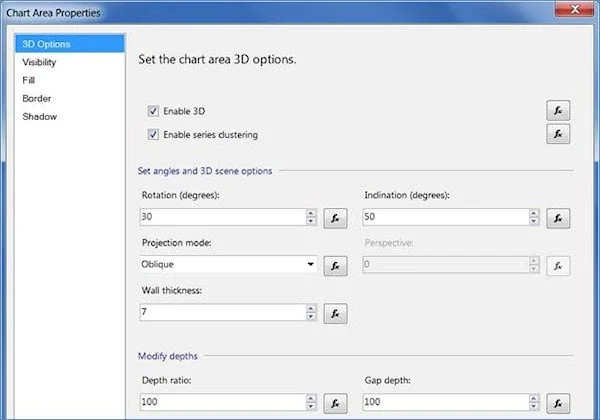Click the fx button beside Depth ratio
The width and height of the screenshot is (600, 420).
[x=335, y=404]
